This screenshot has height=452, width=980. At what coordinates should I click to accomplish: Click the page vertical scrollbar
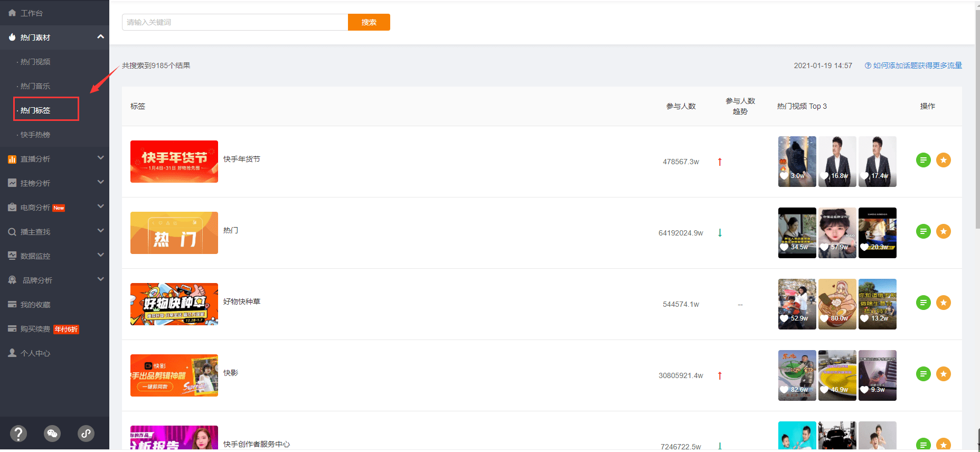point(977,116)
